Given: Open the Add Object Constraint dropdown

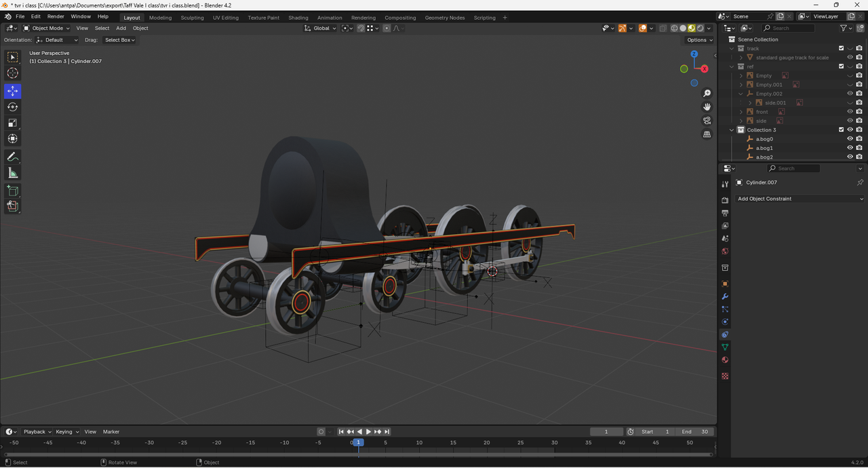Looking at the screenshot, I should 800,199.
